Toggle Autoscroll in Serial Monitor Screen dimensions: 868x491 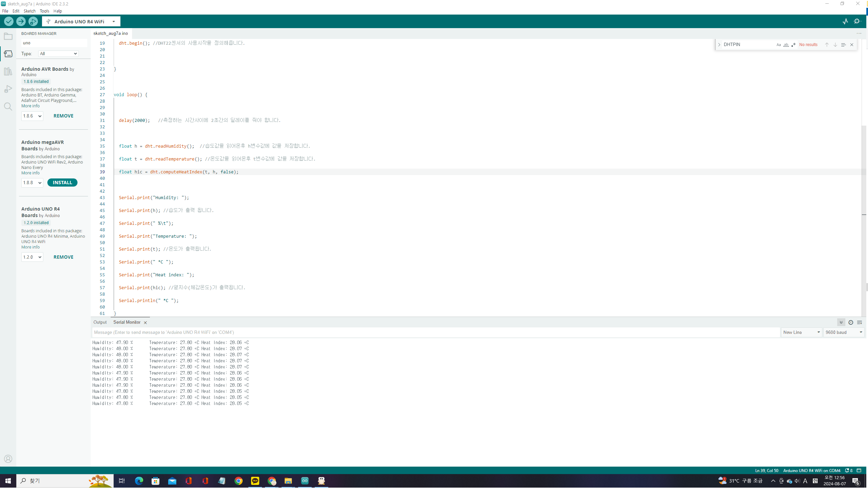(841, 323)
